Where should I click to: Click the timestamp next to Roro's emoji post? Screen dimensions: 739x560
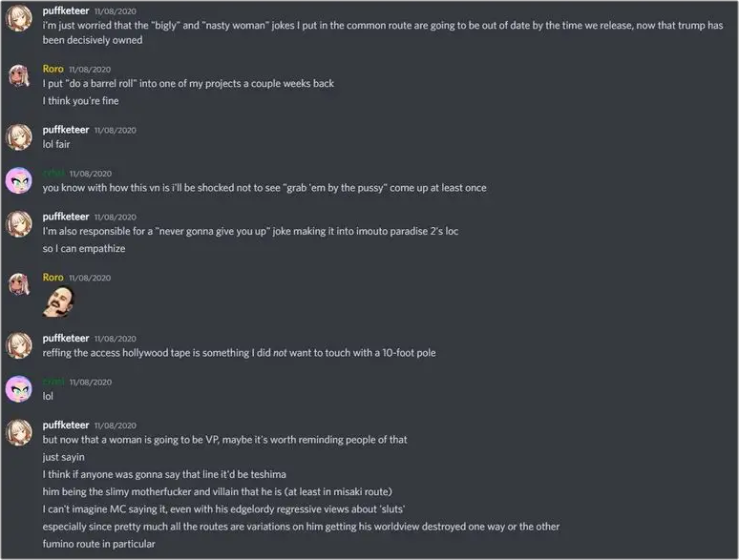tap(90, 278)
